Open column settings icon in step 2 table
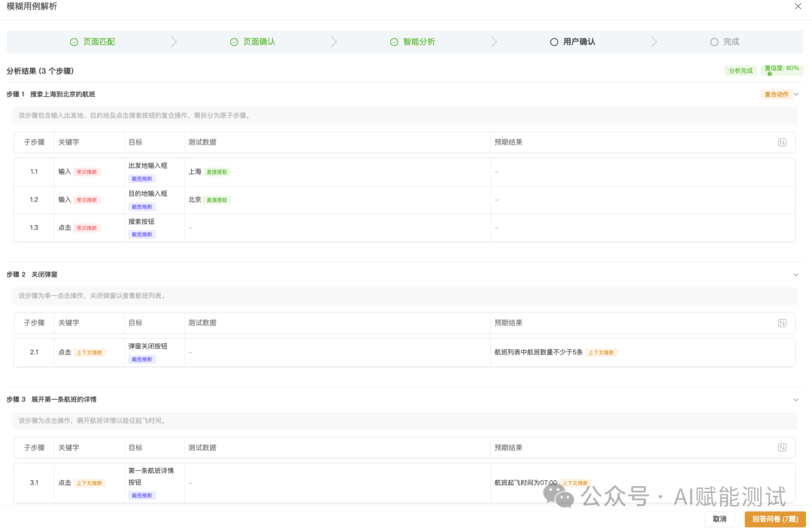Screen dimensions: 812x529 coord(782,323)
